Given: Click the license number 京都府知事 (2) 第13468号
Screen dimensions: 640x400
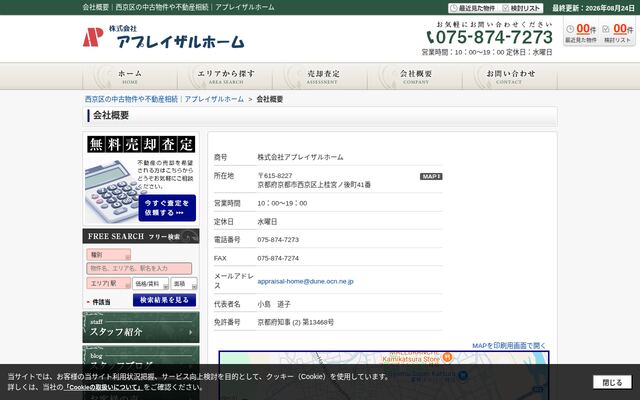Looking at the screenshot, I should tap(296, 322).
